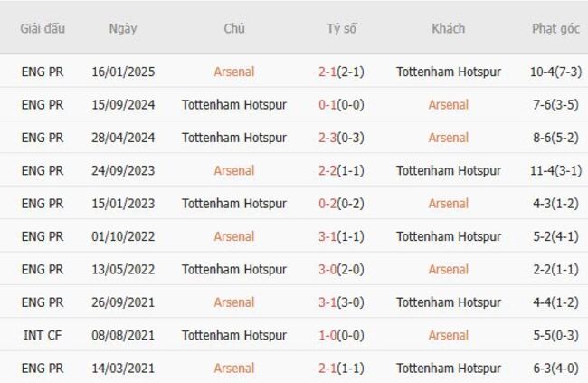Open Tottenham Hotspur in 15/01/2023 row
The image size is (588, 383).
[x=234, y=204]
